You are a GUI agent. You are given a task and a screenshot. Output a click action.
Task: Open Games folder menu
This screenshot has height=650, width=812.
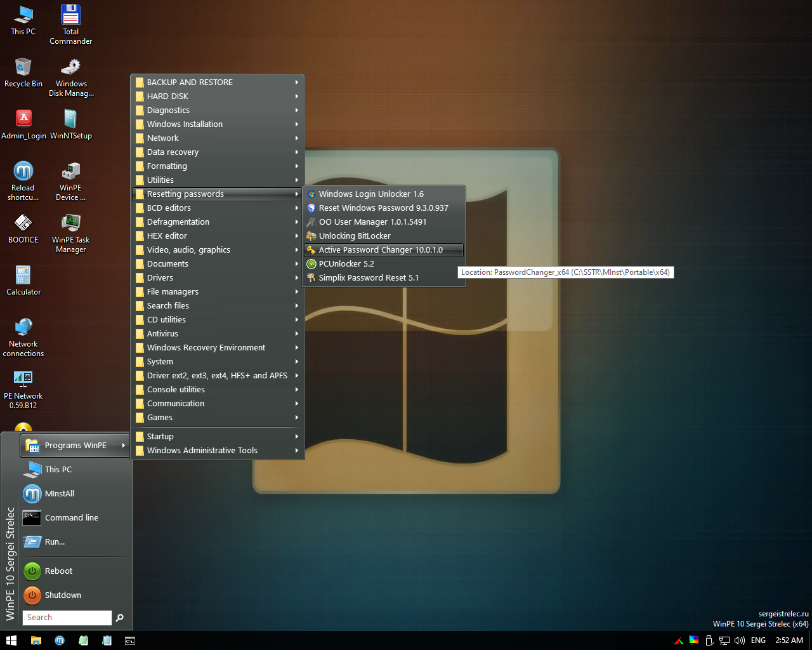[217, 417]
